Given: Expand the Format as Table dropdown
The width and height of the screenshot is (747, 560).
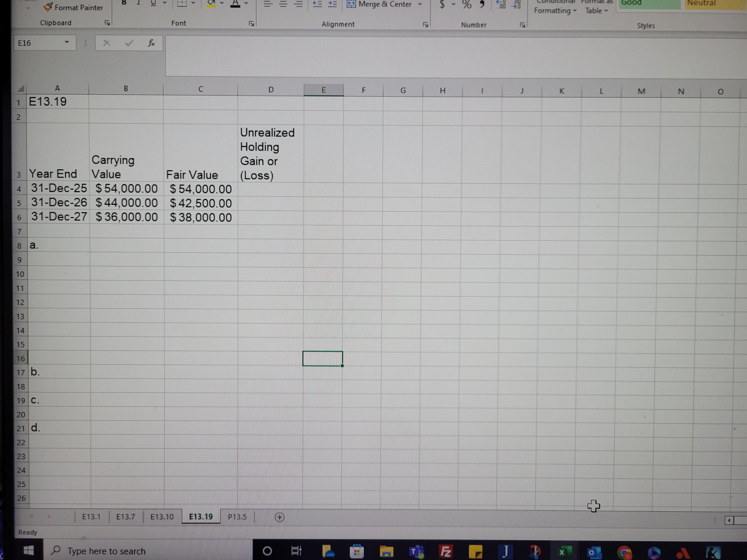Looking at the screenshot, I should point(596,10).
